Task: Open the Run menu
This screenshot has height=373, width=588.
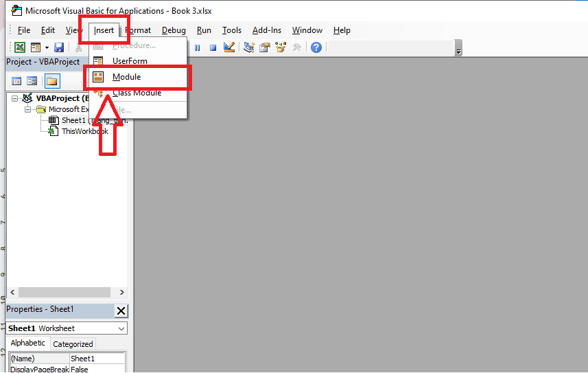Action: click(204, 30)
